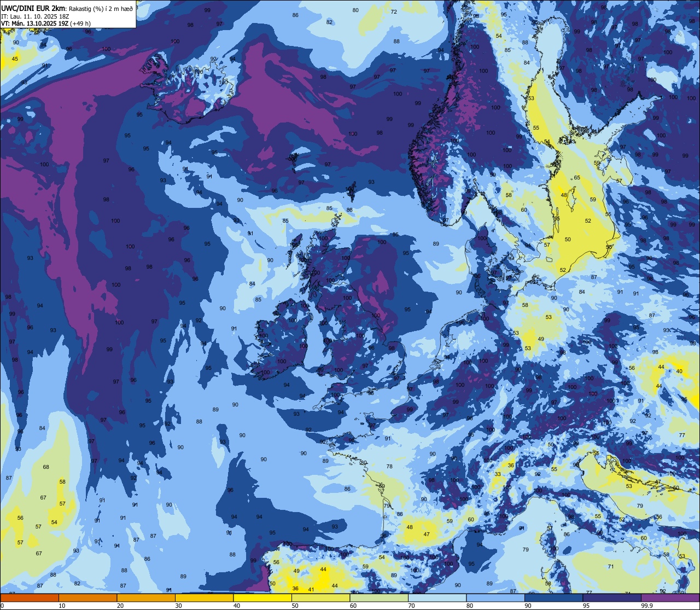The width and height of the screenshot is (700, 610).
Task: Click the legend tick label '30'
Action: pyautogui.click(x=178, y=606)
